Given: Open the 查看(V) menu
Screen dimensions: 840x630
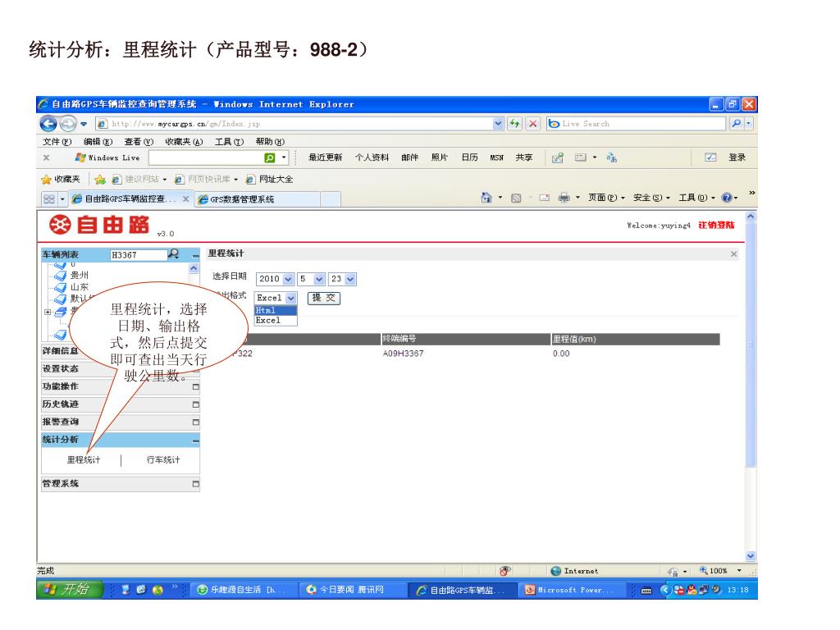Looking at the screenshot, I should tap(139, 142).
